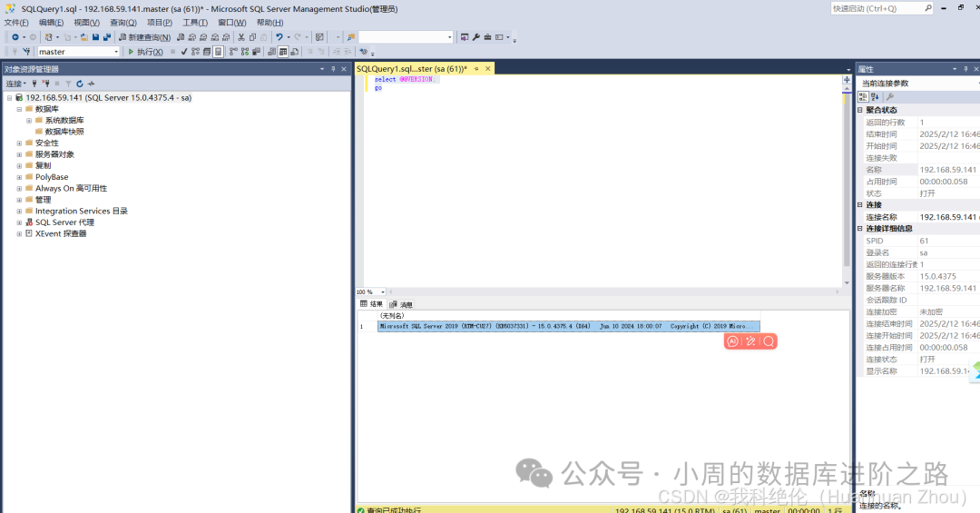Open the 查询(Q) menu
Screen dimensions: 980x513
pyautogui.click(x=123, y=23)
